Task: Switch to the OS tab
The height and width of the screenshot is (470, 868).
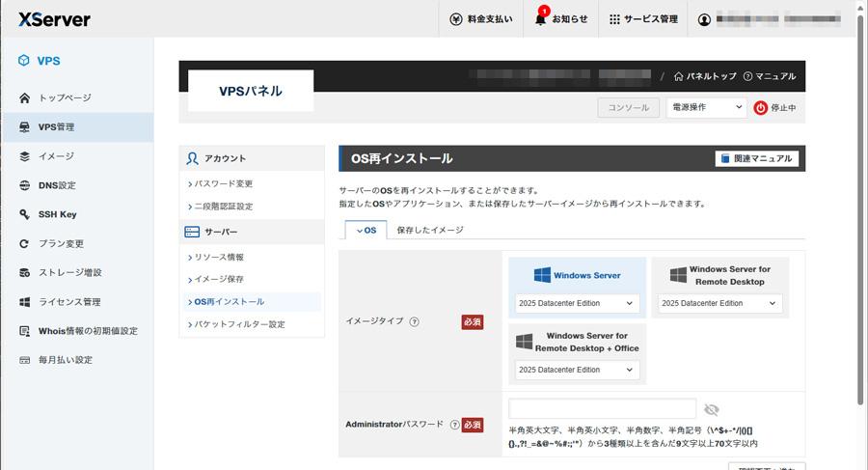Action: click(x=366, y=230)
